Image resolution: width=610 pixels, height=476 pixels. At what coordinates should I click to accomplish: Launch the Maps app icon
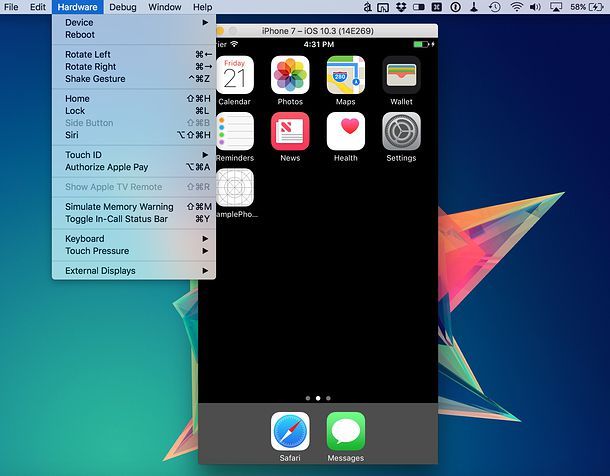[346, 75]
